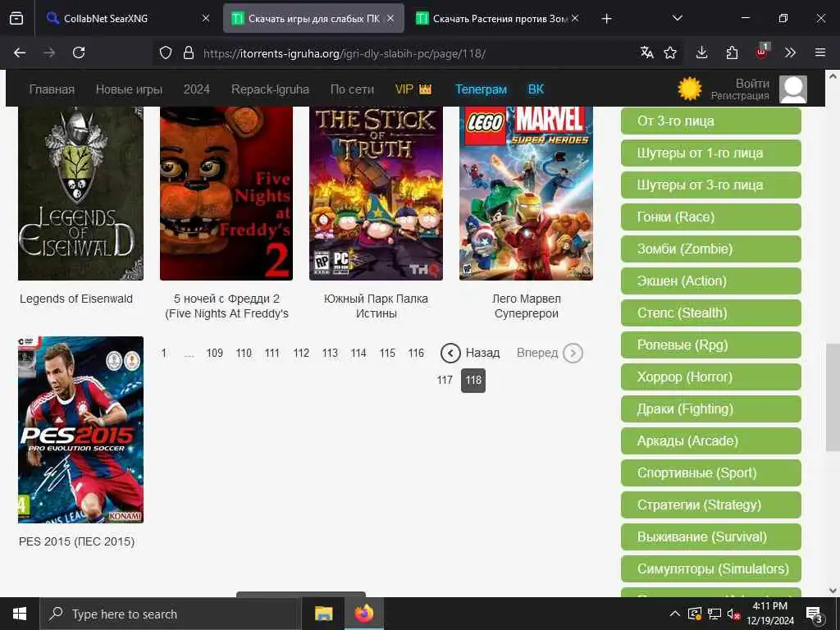The width and height of the screenshot is (840, 630).
Task: Open The Stick of Truth cover
Action: [376, 193]
